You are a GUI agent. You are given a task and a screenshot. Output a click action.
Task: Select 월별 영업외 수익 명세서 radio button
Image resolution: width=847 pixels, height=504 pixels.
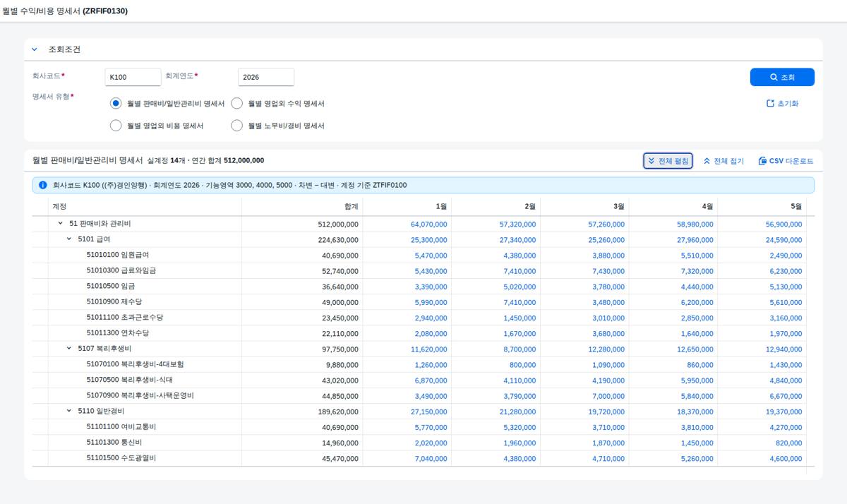tap(237, 103)
